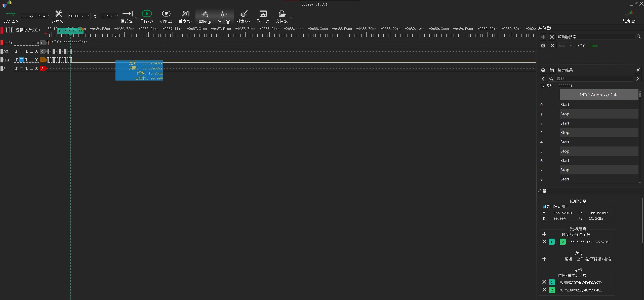The image size is (644, 300).
Task: Open the 50 MHz sample rate dropdown
Action: pyautogui.click(x=109, y=16)
